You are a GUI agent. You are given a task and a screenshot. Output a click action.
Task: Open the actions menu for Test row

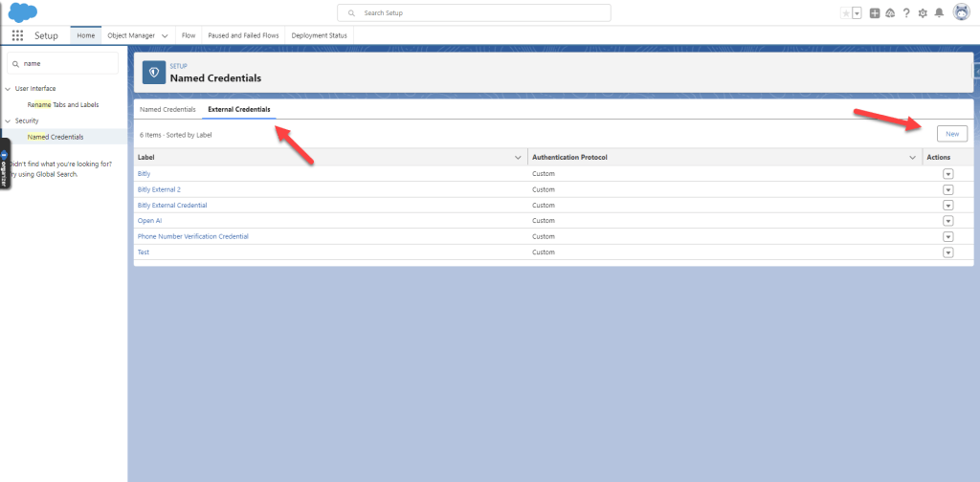(948, 252)
